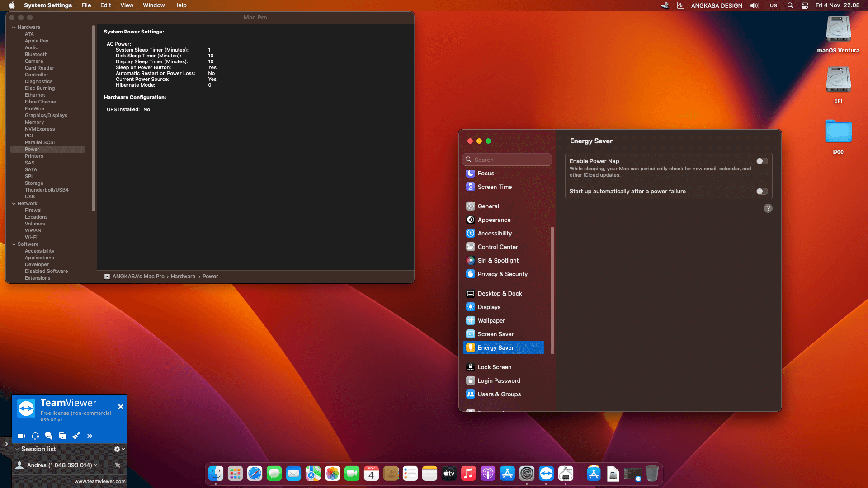Open the macOS Ventura drive on desktop
The height and width of the screenshot is (488, 868).
pos(838,34)
